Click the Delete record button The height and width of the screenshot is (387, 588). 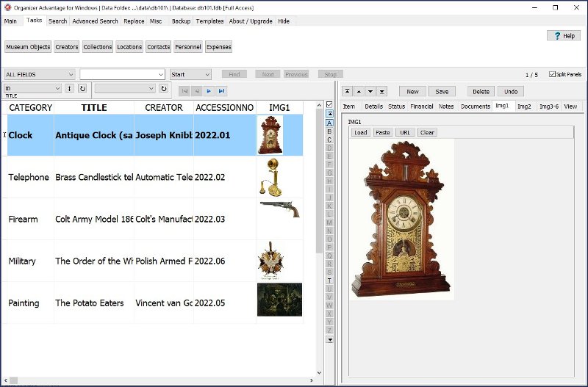481,91
